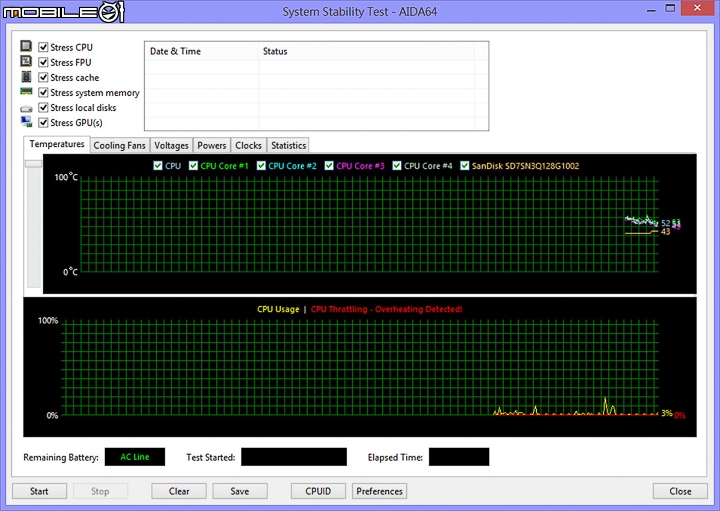Open the Voltages tab
720x511 pixels.
pyautogui.click(x=171, y=146)
